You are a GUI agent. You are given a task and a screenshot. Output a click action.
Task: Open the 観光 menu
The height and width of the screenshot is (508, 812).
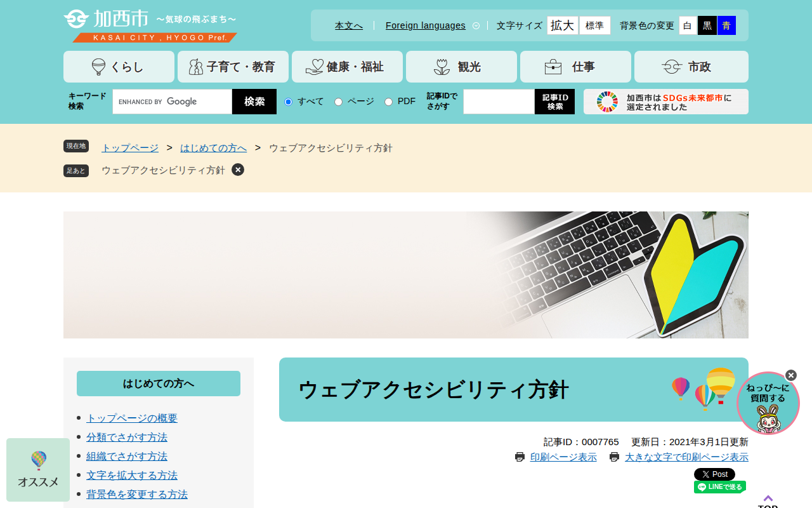coord(461,67)
